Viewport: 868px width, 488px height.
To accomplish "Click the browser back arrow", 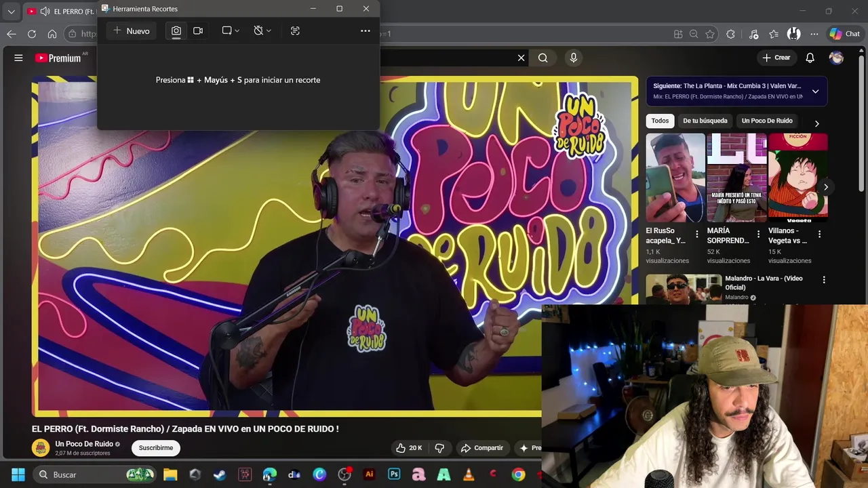I will pyautogui.click(x=12, y=33).
